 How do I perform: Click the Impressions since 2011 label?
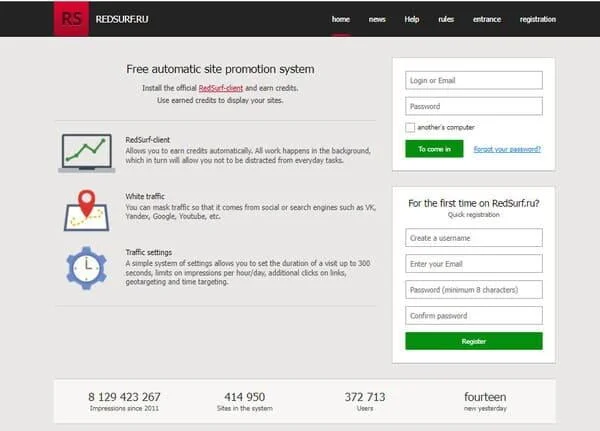[x=124, y=408]
